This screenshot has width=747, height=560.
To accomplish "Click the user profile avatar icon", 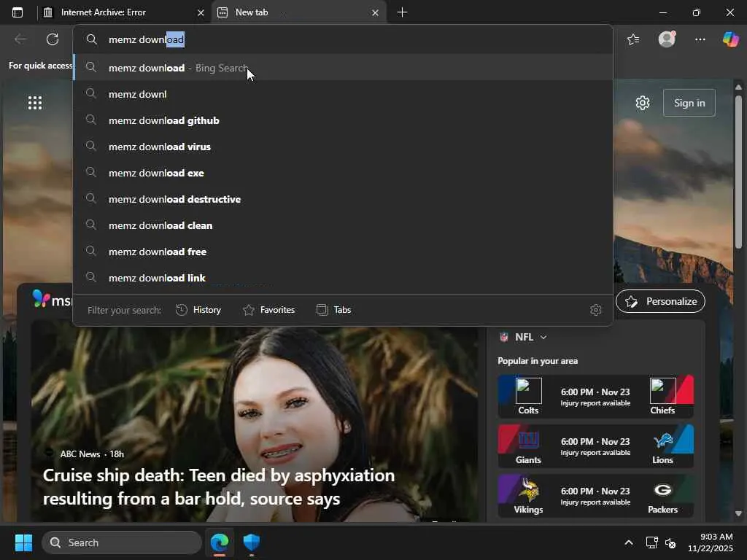I will (667, 39).
